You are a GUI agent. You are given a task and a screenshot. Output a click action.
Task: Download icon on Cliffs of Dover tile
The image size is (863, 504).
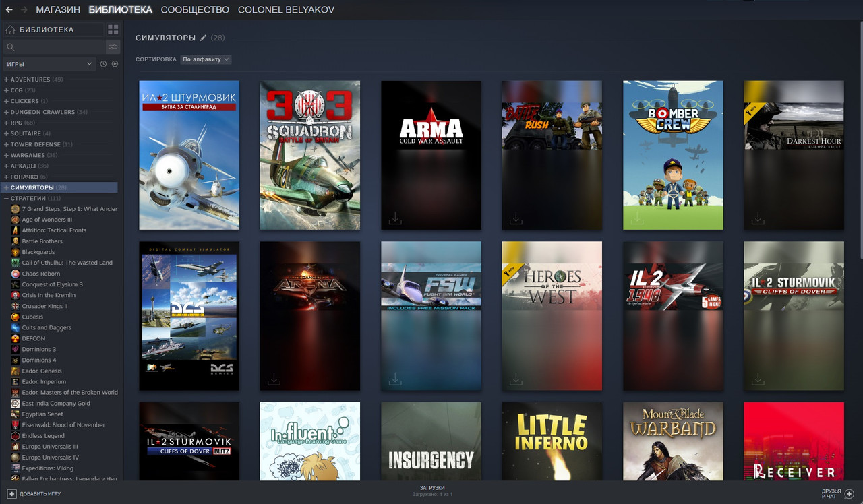point(758,380)
